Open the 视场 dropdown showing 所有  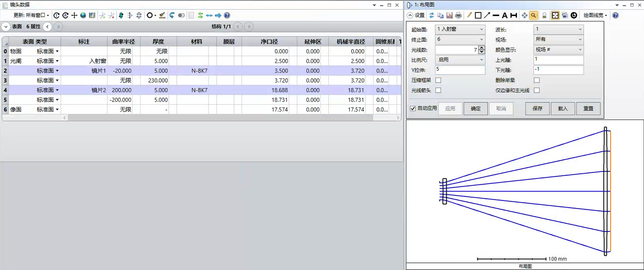click(558, 39)
